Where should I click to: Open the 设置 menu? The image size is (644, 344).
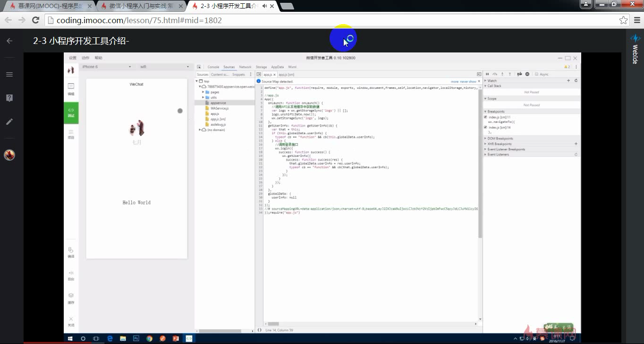point(72,58)
